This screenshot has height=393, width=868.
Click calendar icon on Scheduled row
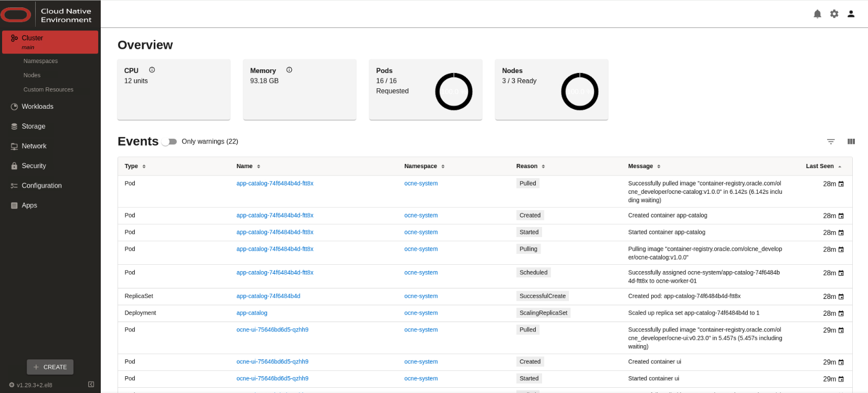[841, 273]
